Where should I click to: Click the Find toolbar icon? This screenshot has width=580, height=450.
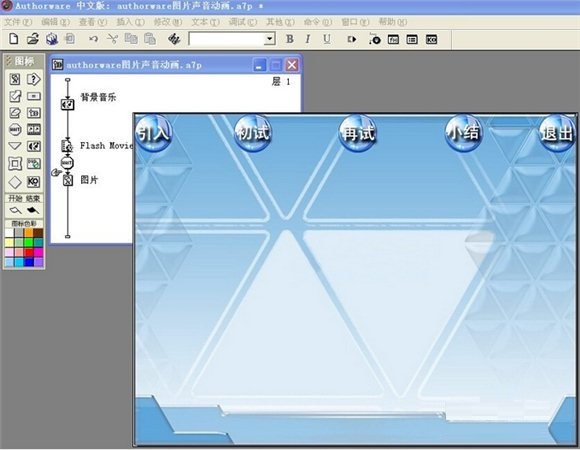(174, 39)
